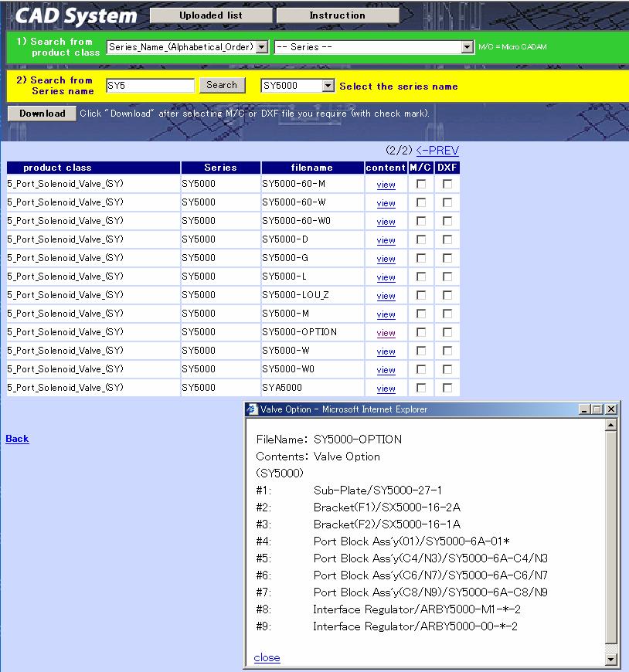Open the Uploaded list tab
This screenshot has height=672, width=629.
click(x=210, y=15)
